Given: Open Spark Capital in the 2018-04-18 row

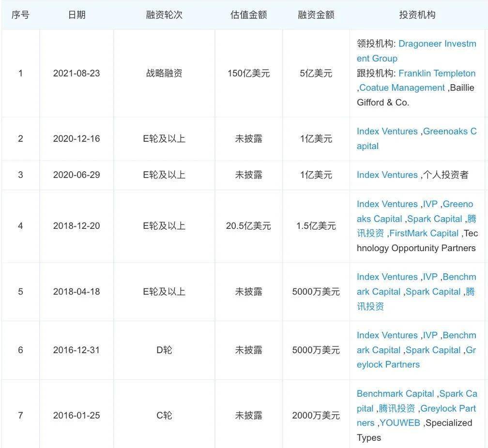Looking at the screenshot, I should (433, 292).
